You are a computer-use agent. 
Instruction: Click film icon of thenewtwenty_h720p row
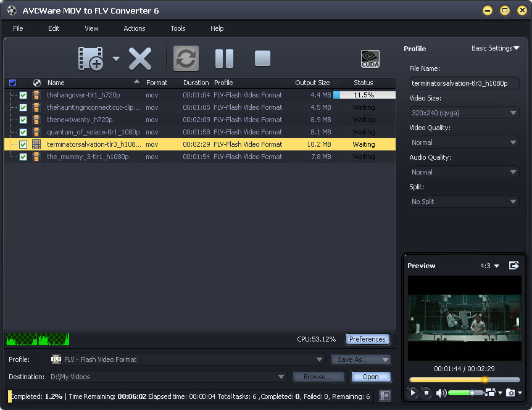[36, 120]
